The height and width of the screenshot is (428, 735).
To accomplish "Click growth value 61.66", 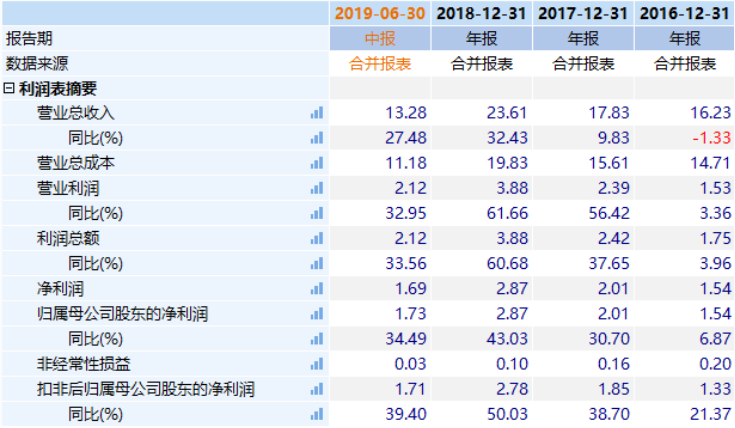I will point(507,213).
